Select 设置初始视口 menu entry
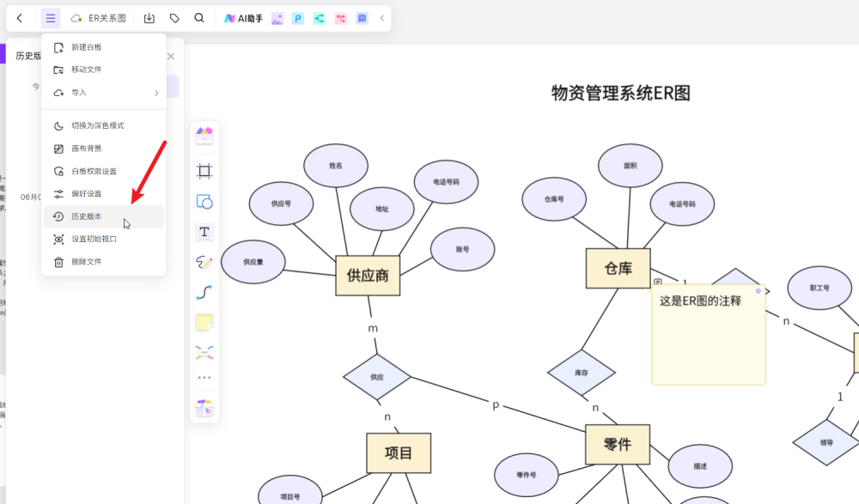859x504 pixels. (x=104, y=239)
